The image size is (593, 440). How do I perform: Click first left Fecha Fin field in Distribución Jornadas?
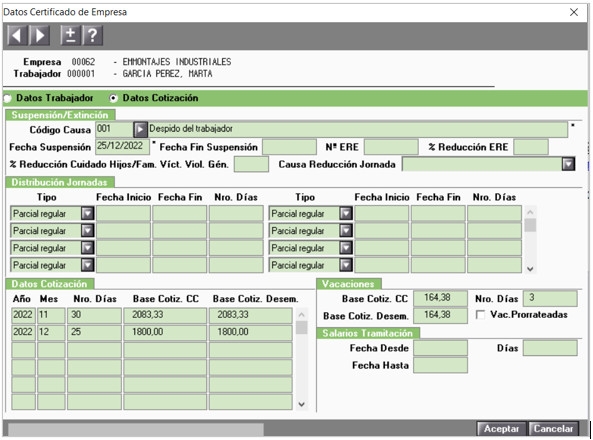[x=180, y=213]
